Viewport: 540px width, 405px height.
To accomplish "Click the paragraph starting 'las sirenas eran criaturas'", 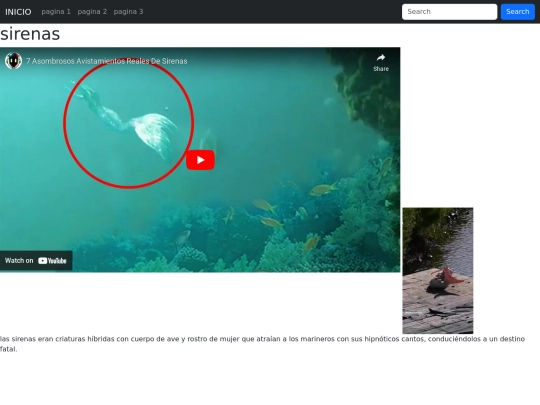I will point(262,344).
